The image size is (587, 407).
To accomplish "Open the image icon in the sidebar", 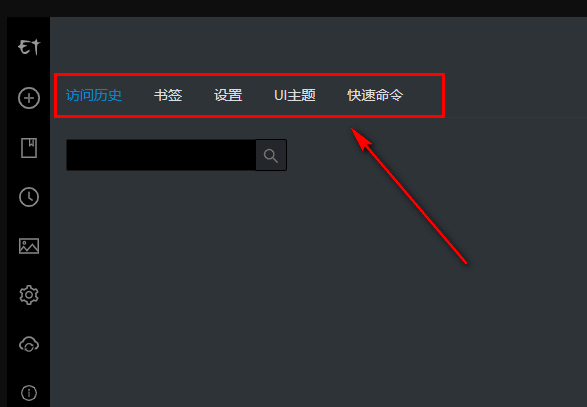I will tap(29, 246).
